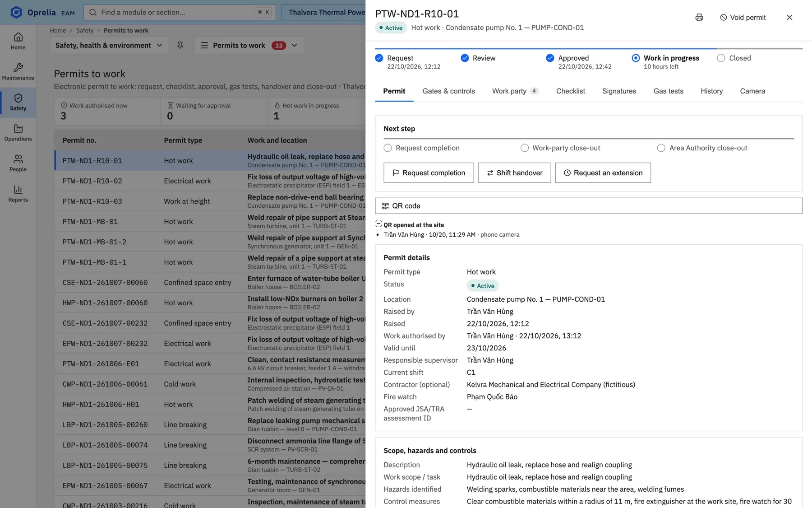Click the Oprelia logo icon
The image size is (812, 508).
coord(16,12)
